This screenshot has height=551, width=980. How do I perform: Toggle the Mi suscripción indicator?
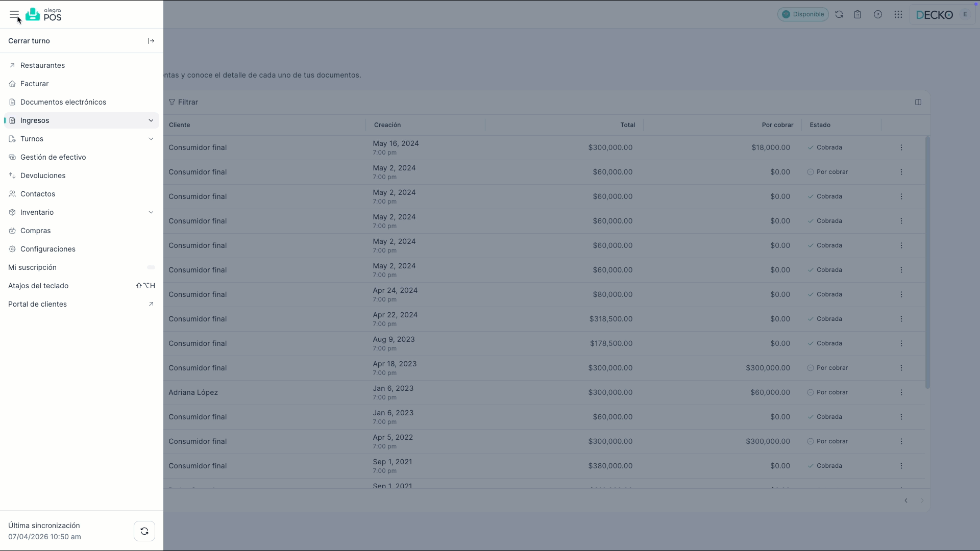pos(151,267)
